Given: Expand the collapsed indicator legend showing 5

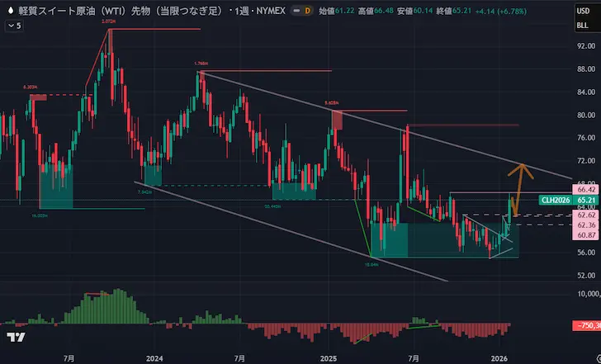Looking at the screenshot, I should point(14,26).
